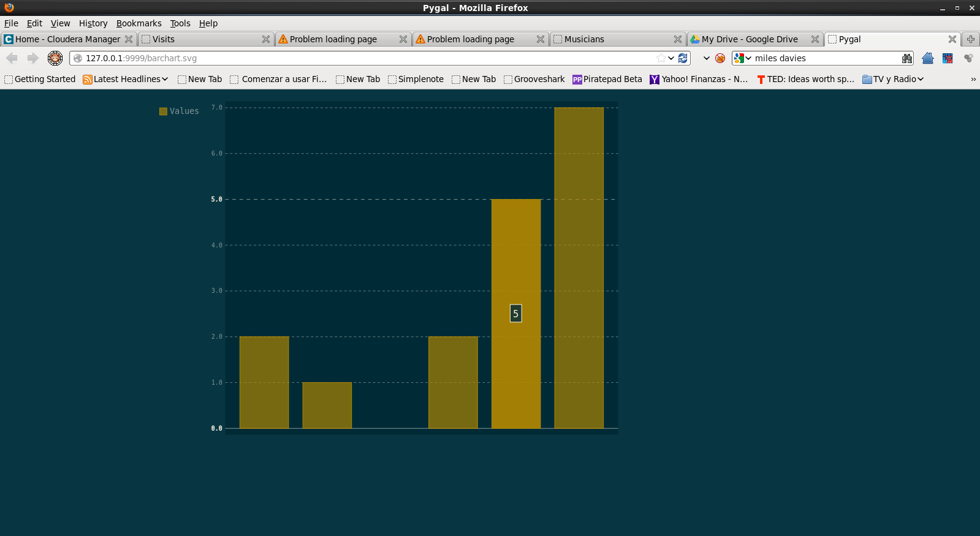Open a new tab with the plus button
980x536 pixels.
click(x=971, y=39)
